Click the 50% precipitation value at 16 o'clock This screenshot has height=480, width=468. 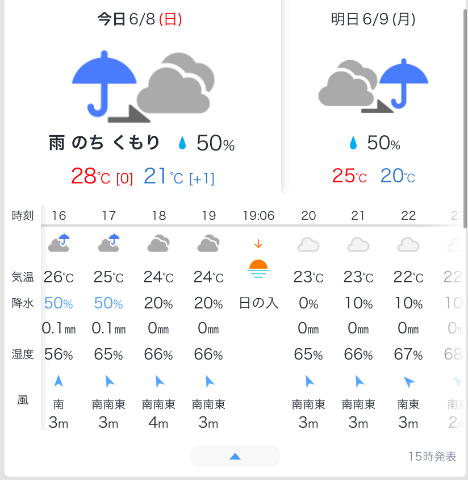(59, 303)
